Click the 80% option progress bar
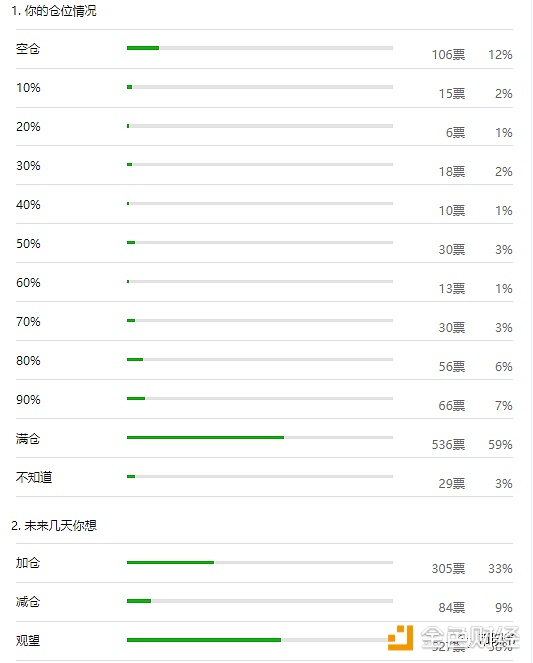 (x=260, y=359)
